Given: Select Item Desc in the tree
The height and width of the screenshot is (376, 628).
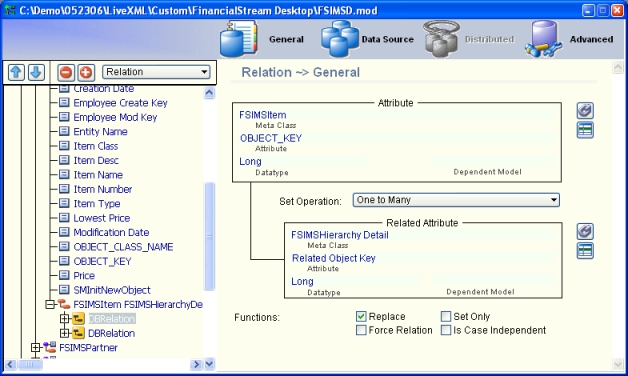Looking at the screenshot, I should (96, 160).
